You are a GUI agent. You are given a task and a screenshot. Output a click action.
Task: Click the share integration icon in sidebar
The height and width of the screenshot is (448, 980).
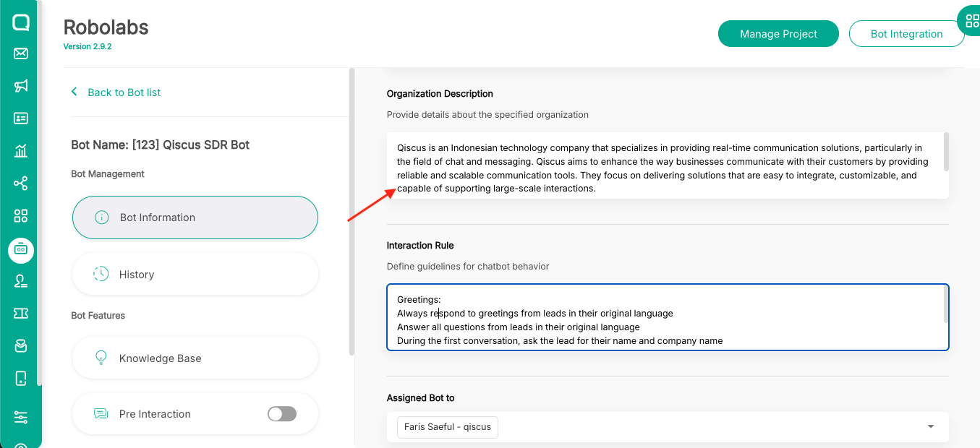[x=21, y=184]
